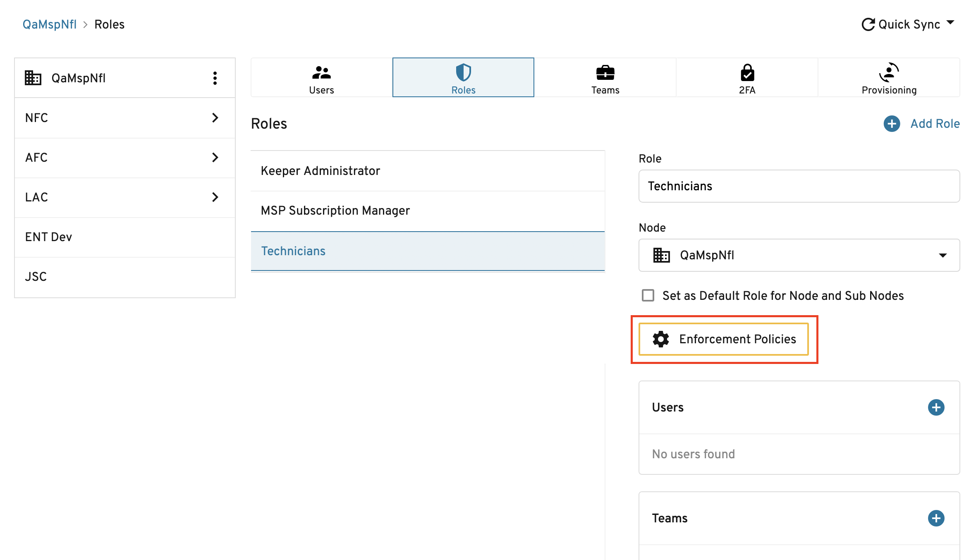Select the MSP Subscription Manager role
The width and height of the screenshot is (976, 560).
(428, 211)
